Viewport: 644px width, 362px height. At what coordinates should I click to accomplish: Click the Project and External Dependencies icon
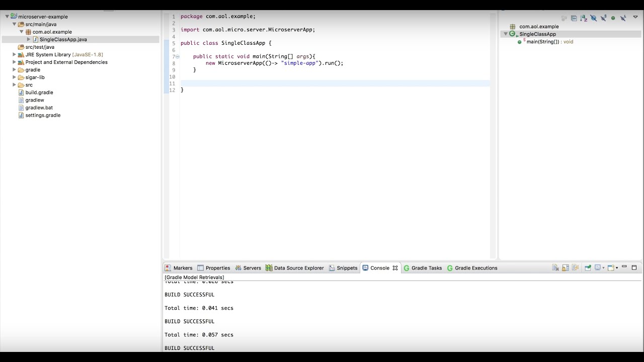[x=21, y=62]
